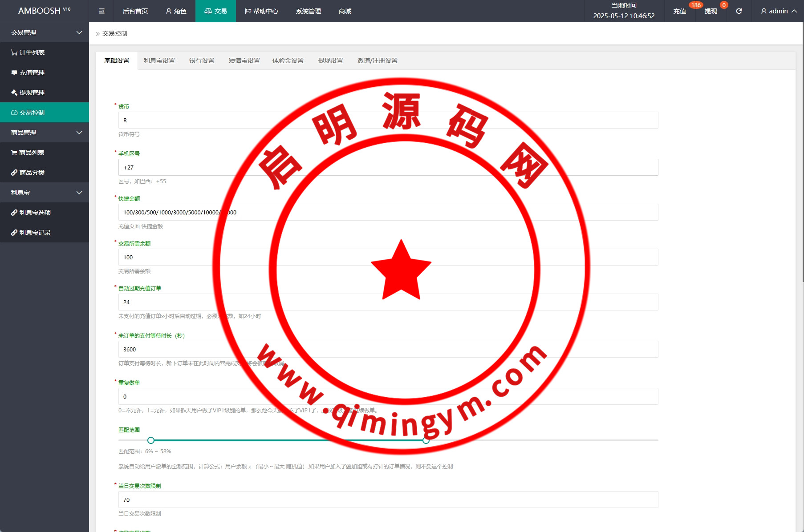This screenshot has height=532, width=804.
Task: Click the sidebar collapse hamburger icon
Action: [102, 11]
